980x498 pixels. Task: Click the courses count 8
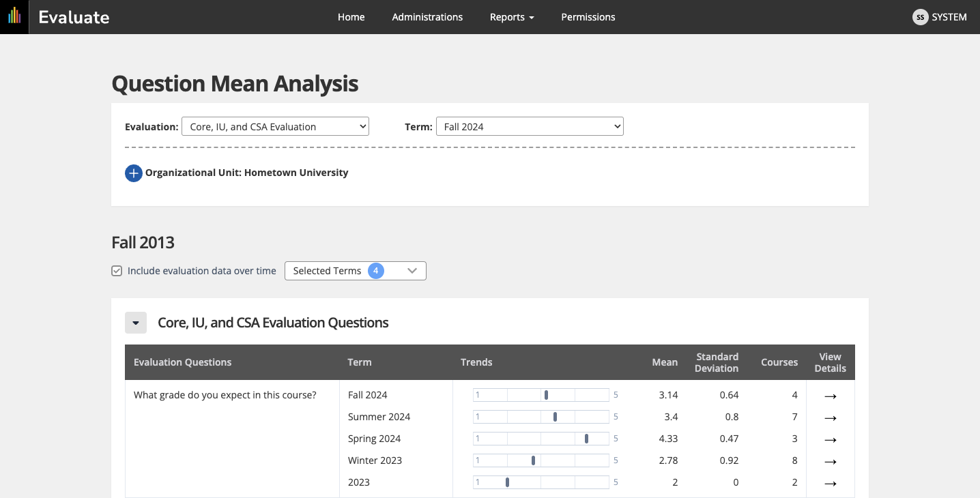(x=794, y=460)
